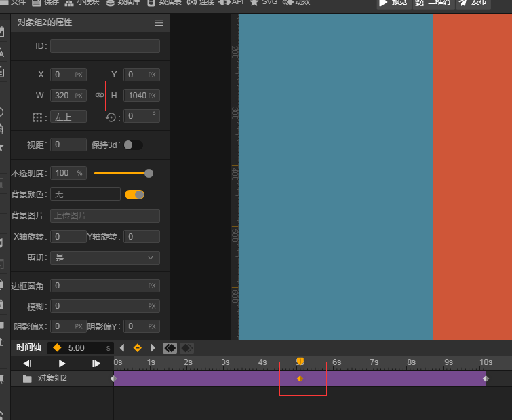The width and height of the screenshot is (512, 420).
Task: Click the add keyframe diamond button
Action: pyautogui.click(x=137, y=347)
